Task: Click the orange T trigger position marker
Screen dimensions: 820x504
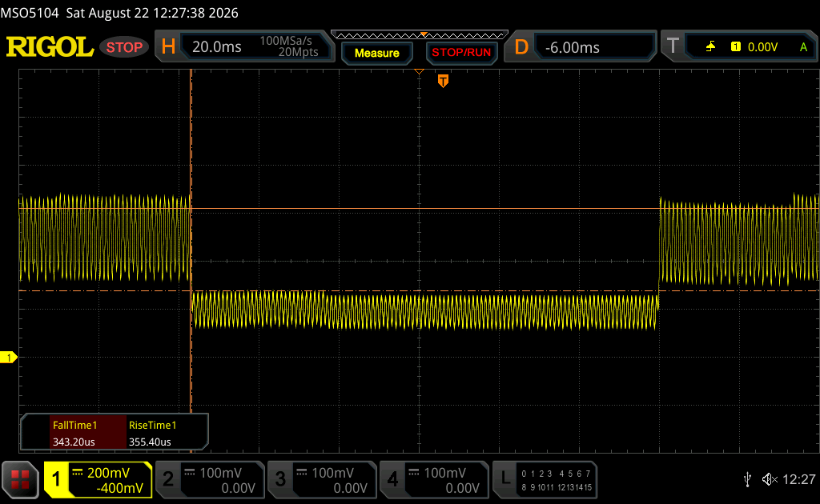Action: tap(443, 81)
